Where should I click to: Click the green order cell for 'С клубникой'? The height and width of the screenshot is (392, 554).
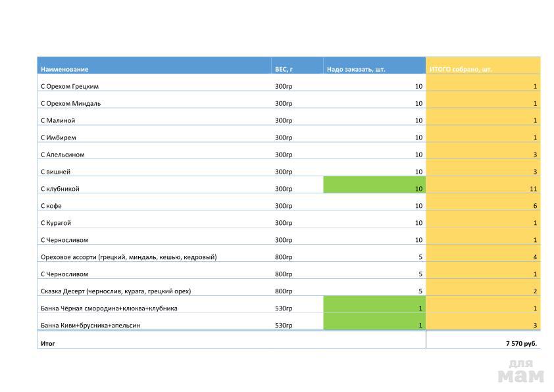coord(374,189)
